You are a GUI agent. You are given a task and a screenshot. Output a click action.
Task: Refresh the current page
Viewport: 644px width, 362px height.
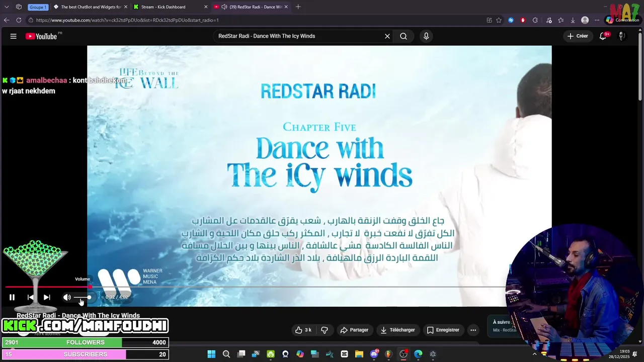click(x=19, y=20)
